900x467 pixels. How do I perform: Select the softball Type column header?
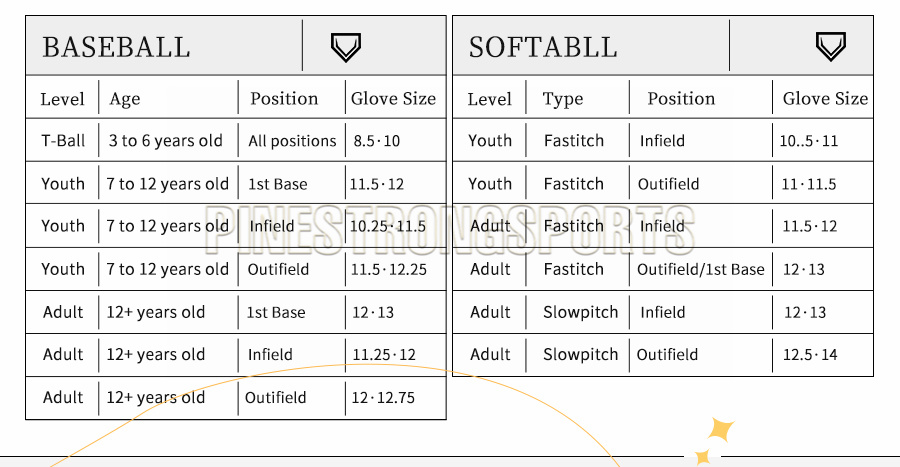click(563, 99)
